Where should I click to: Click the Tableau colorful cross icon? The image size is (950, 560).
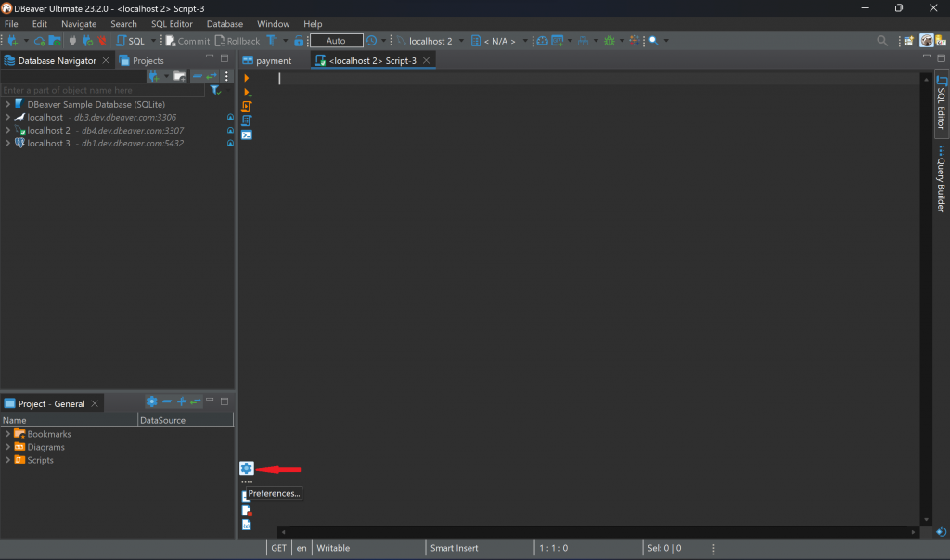point(634,41)
